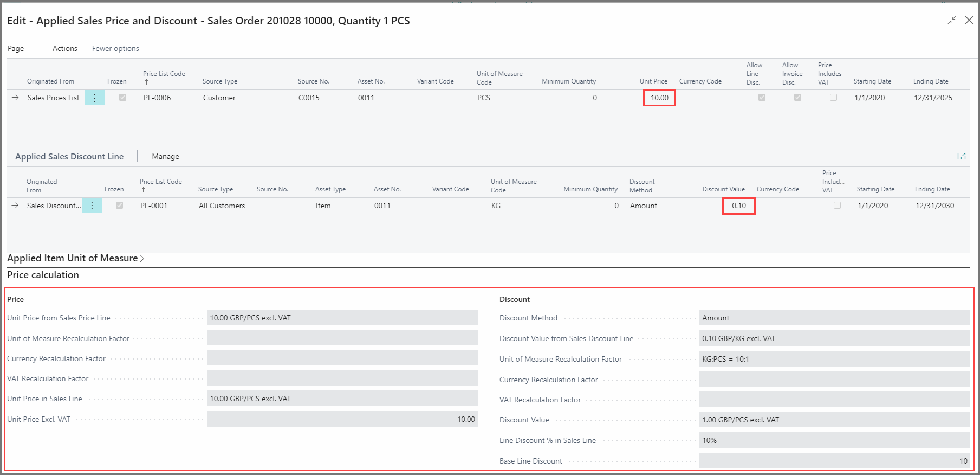Open the Sales Prices List link
The image size is (980, 475).
53,98
